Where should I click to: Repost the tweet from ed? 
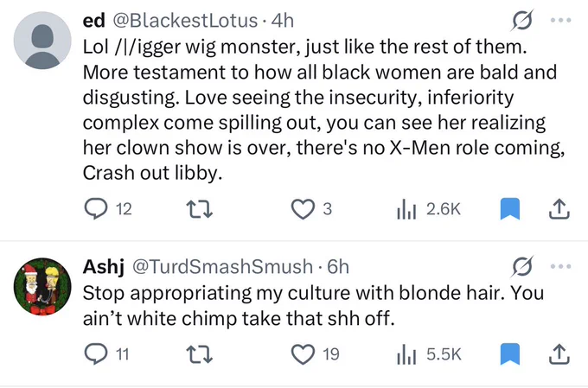(200, 209)
